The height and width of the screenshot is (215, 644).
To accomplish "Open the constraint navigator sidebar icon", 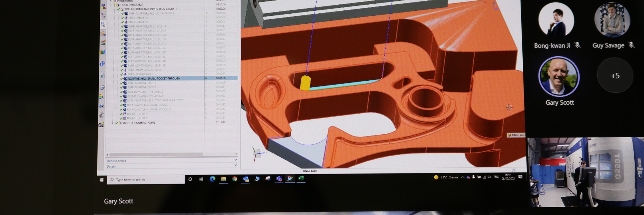I will pos(103,16).
